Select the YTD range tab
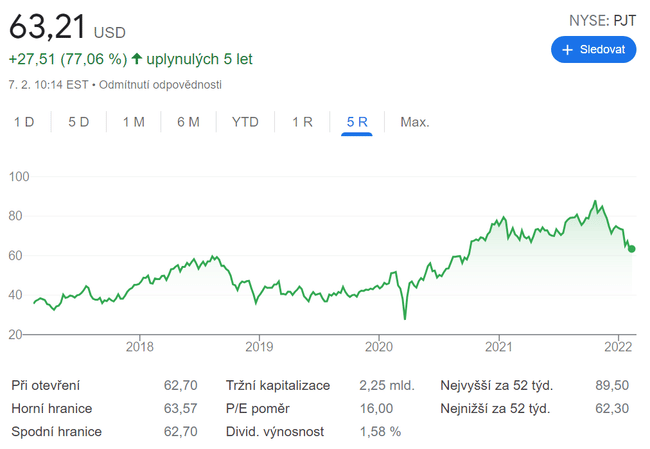 [245, 122]
